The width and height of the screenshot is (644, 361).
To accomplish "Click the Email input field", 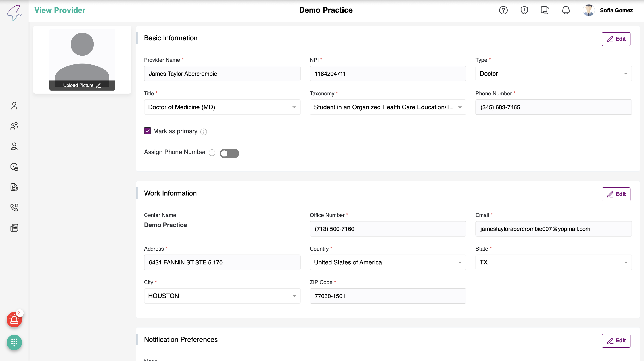I will 553,229.
